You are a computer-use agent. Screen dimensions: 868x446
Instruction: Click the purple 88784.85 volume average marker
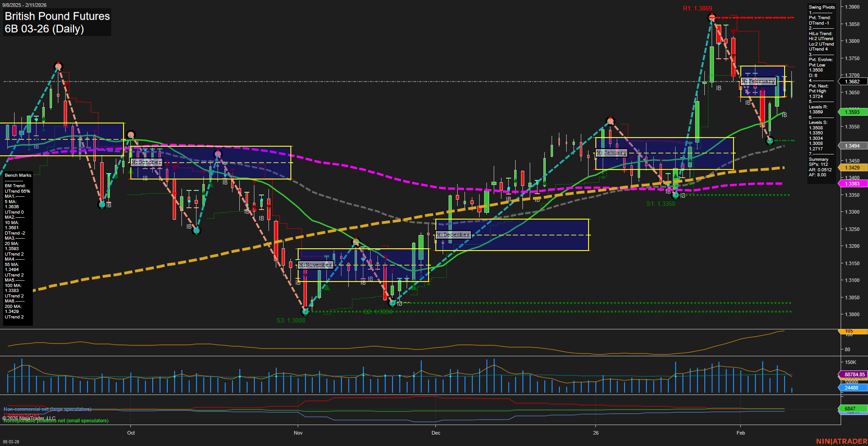[855, 374]
